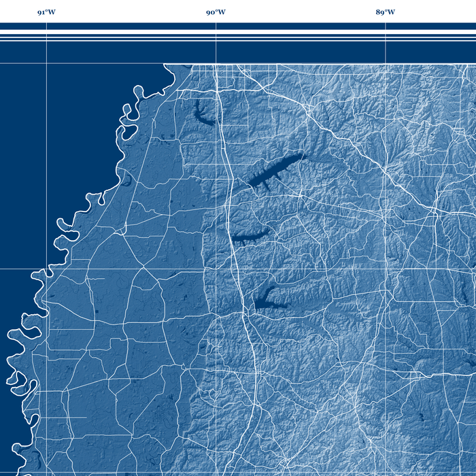Click the small lake nearest the northwest corner
The width and height of the screenshot is (476, 476).
202,113
